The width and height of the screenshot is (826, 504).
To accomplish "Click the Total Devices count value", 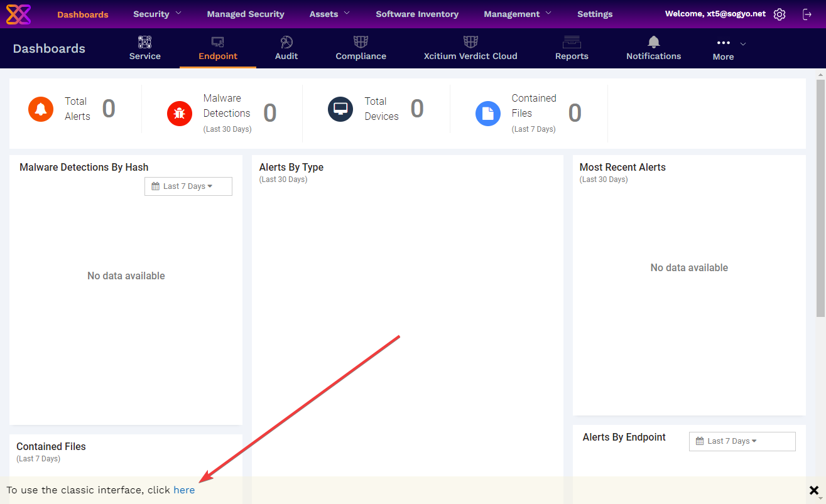I will click(417, 109).
